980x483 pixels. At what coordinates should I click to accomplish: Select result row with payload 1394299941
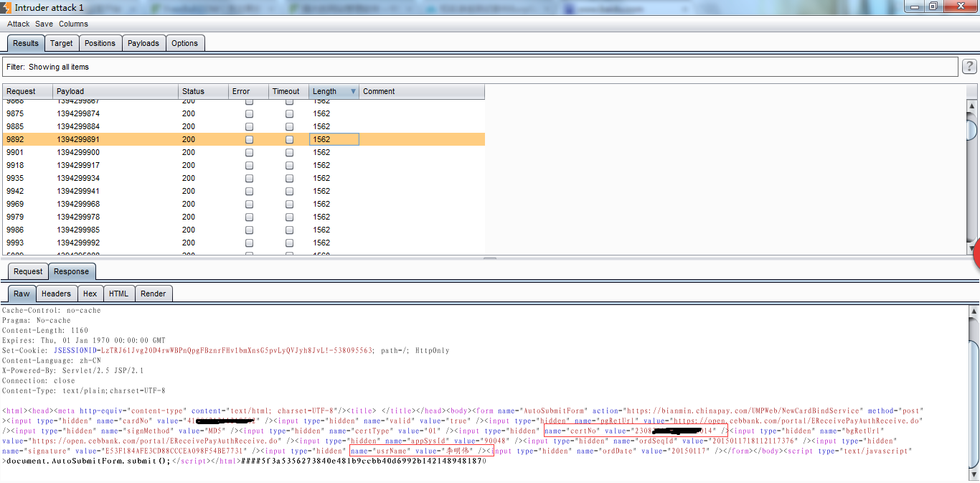coord(244,191)
